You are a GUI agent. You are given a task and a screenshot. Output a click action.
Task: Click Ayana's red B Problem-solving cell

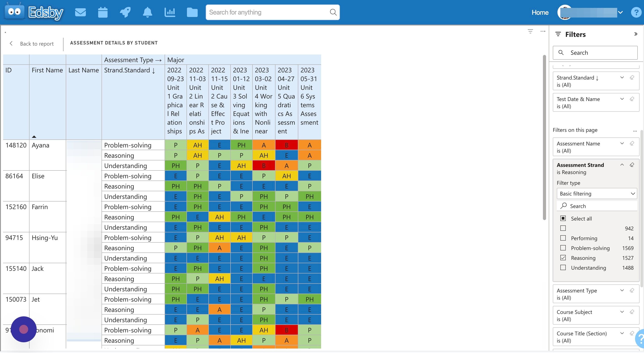tap(286, 145)
